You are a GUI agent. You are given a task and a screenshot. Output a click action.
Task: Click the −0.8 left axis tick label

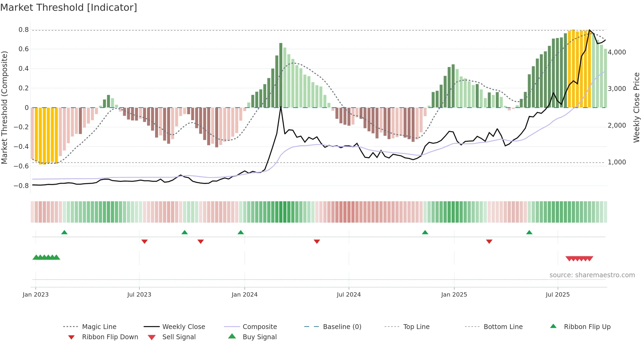(21, 186)
